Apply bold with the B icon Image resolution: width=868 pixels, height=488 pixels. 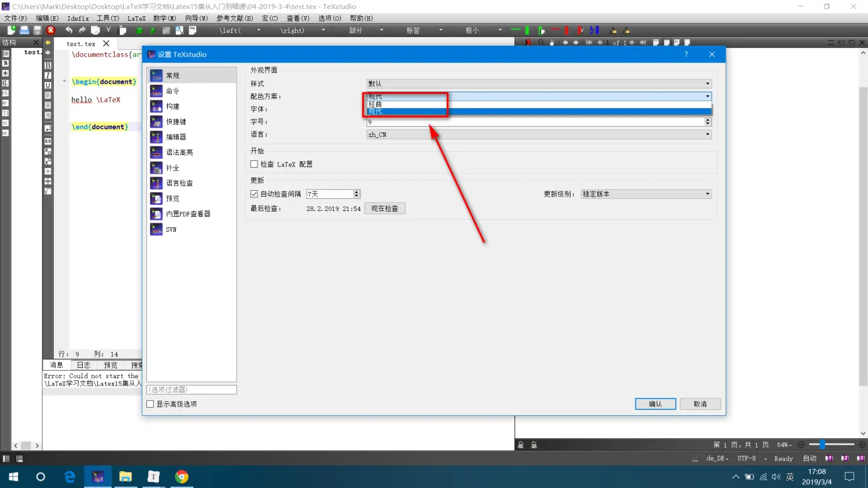(48, 65)
